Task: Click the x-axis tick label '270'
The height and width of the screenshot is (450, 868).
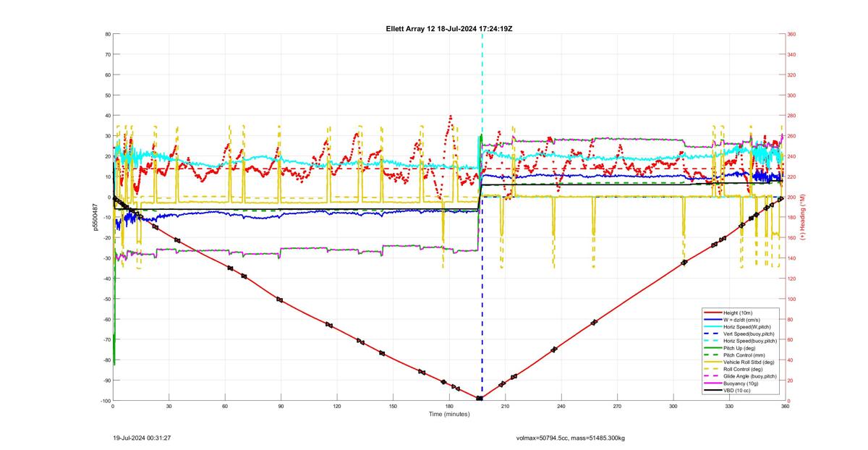Action: (x=618, y=406)
